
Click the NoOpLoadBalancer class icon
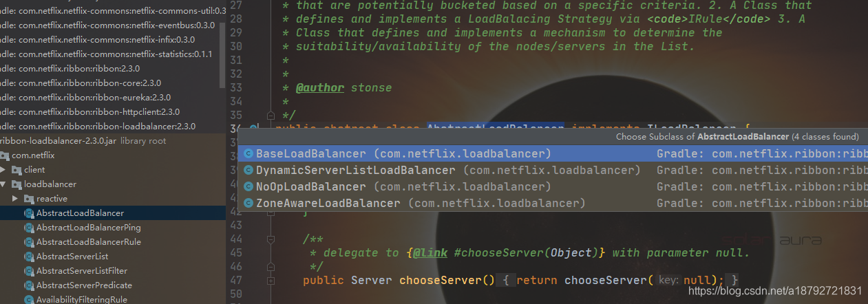pos(248,186)
